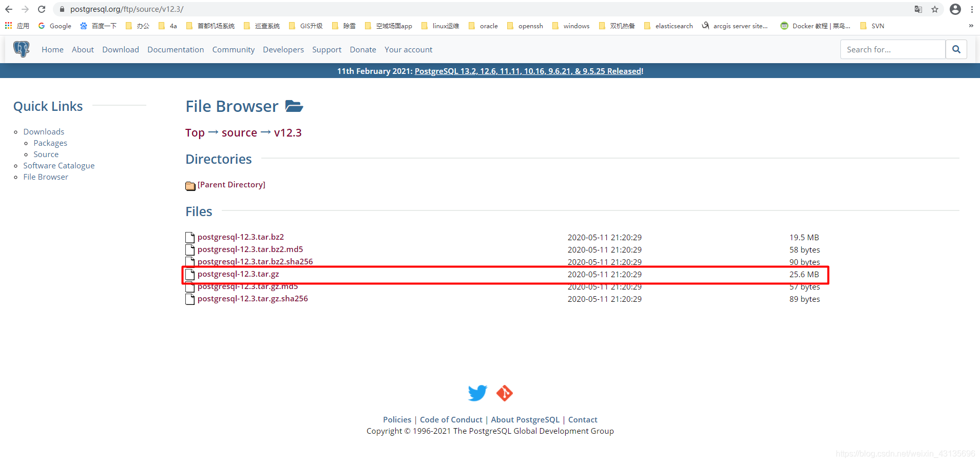
Task: Download postgresql-12.3.tar.gz.sha256
Action: coord(253,299)
